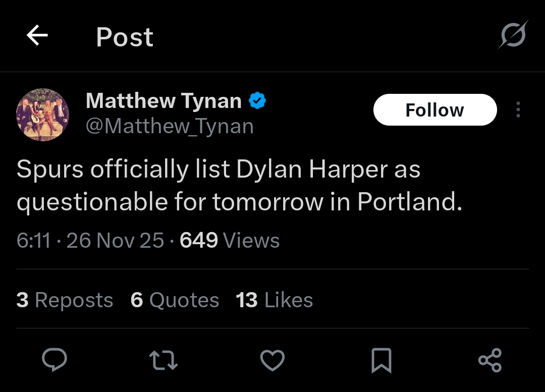Click Matthew Tynan's display name
The height and width of the screenshot is (392, 545).
(164, 100)
